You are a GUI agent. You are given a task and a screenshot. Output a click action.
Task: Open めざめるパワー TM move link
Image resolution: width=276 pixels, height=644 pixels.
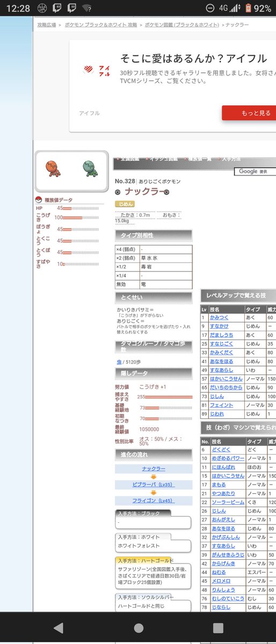[227, 458]
